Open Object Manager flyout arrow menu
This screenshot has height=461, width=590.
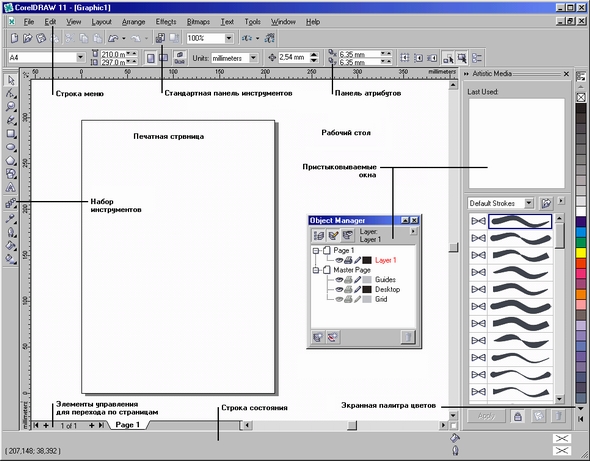coord(414,231)
